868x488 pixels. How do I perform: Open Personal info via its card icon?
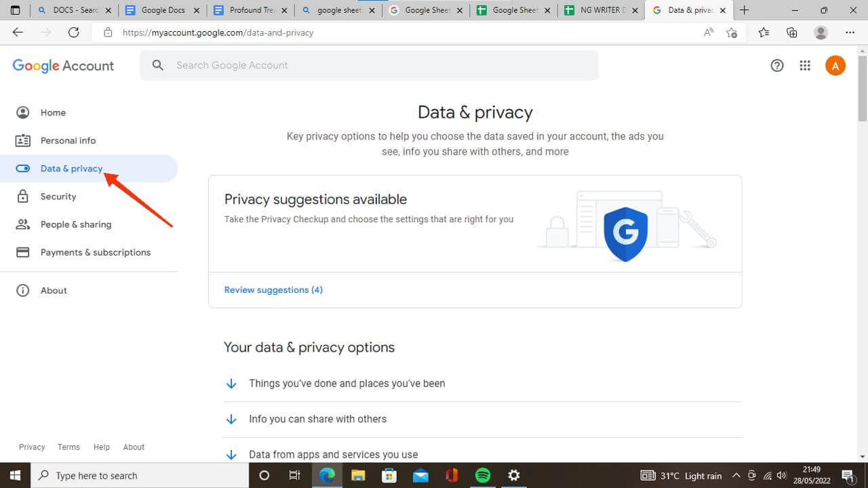(23, 140)
